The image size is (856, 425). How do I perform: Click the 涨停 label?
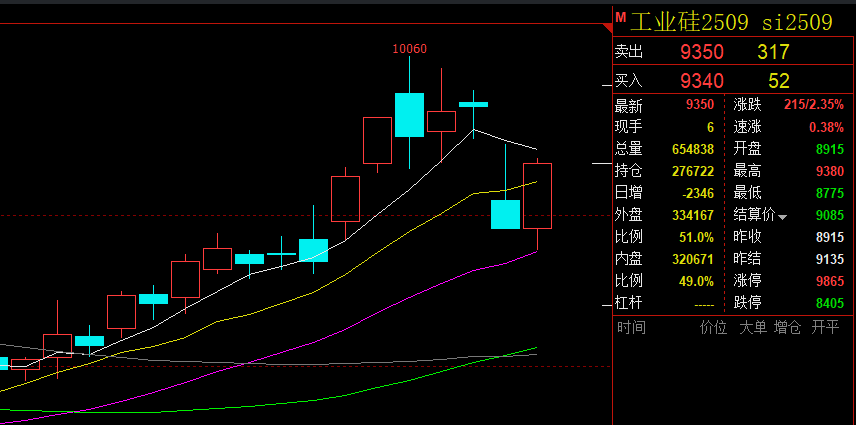click(747, 281)
